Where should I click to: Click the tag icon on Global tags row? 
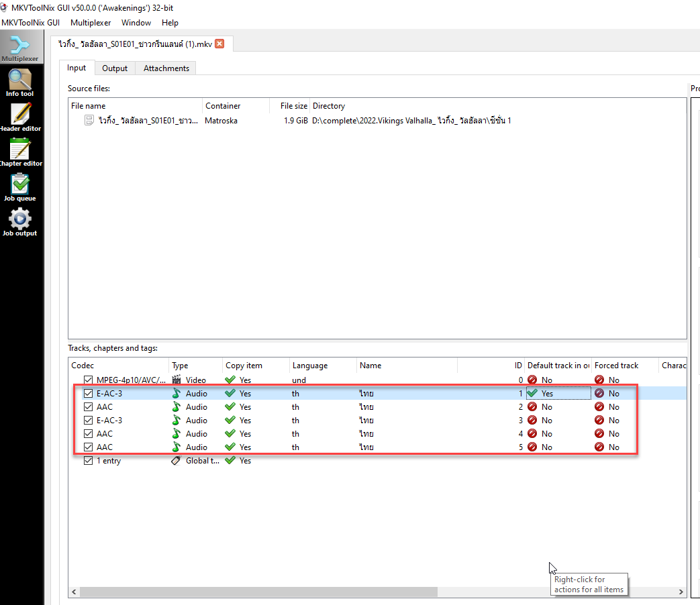177,460
